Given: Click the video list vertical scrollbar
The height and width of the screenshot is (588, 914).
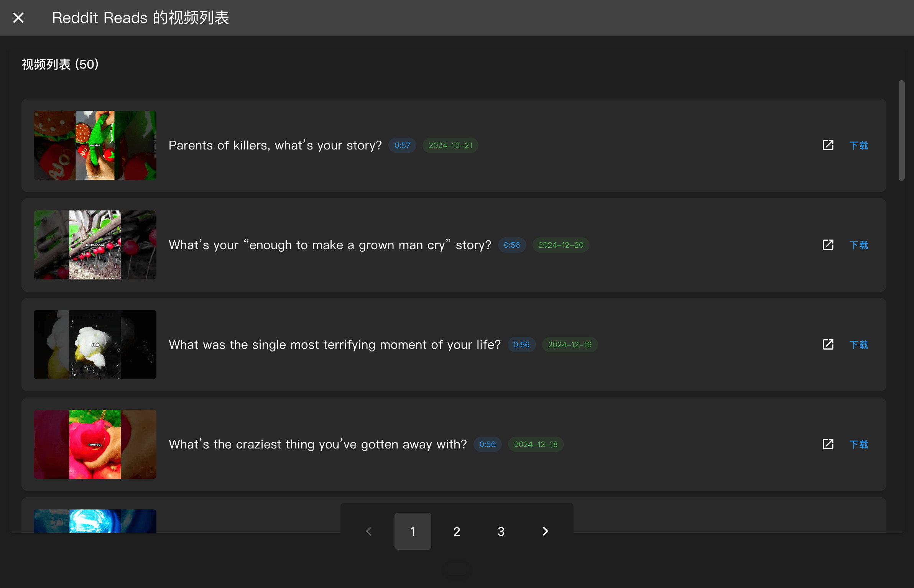Looking at the screenshot, I should [x=901, y=130].
